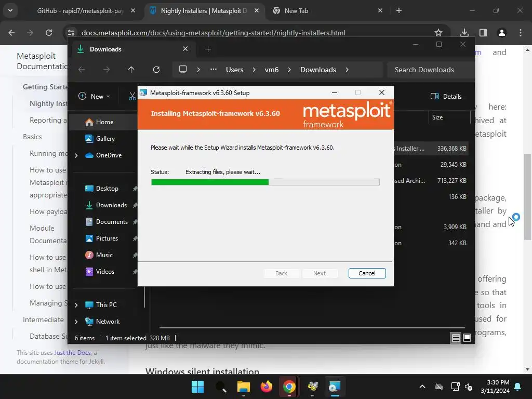Viewport: 532px width, 399px height.
Task: Open Chrome from taskbar
Action: [x=289, y=387]
